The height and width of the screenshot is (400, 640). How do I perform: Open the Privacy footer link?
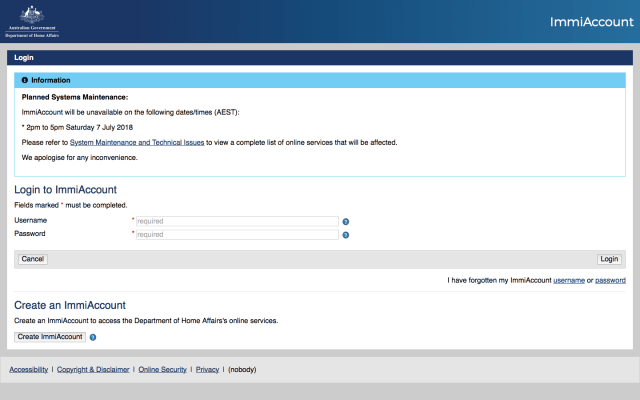(207, 369)
